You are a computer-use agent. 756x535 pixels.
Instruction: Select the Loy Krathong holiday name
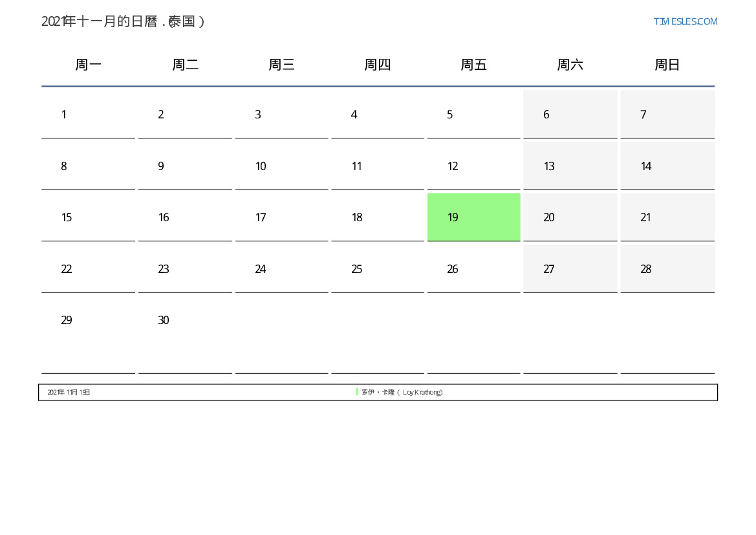[402, 392]
